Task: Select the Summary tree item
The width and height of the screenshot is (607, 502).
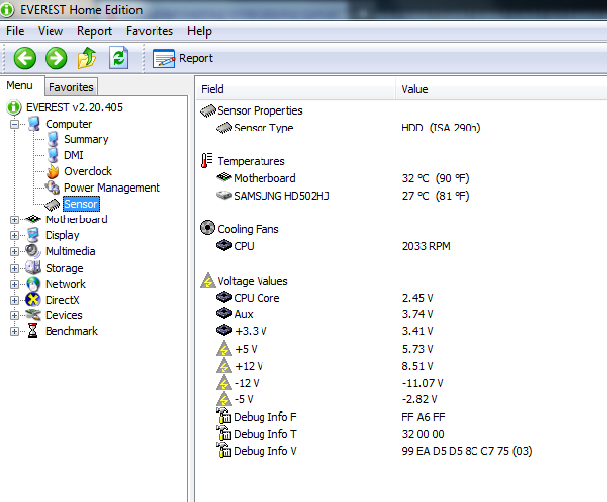Action: 86,139
